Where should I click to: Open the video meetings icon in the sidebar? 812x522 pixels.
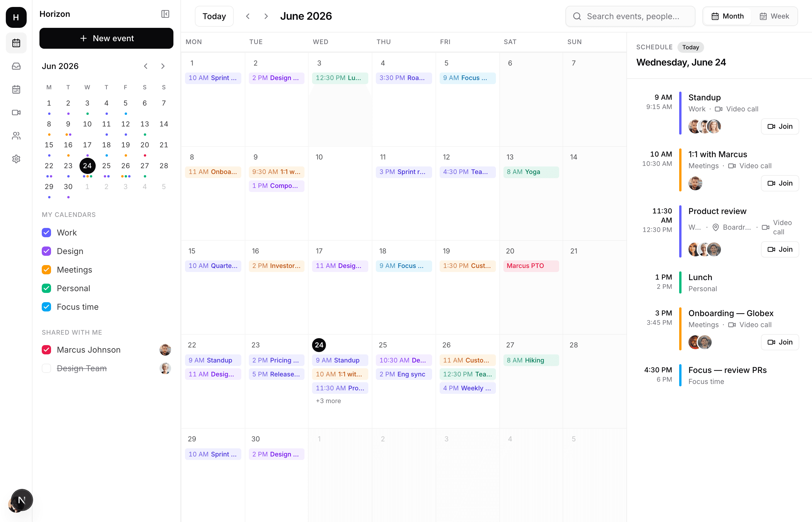click(16, 113)
